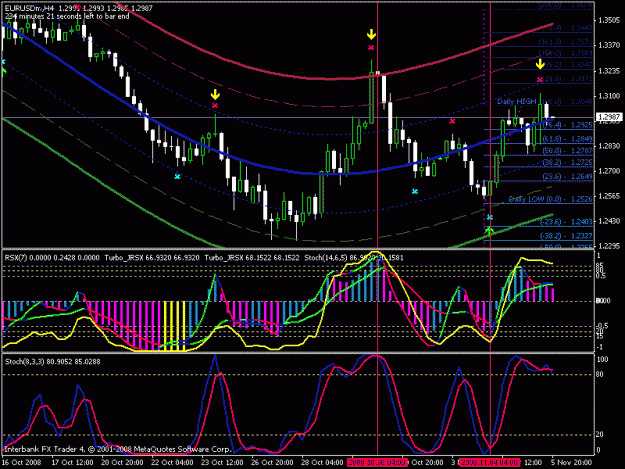
Task: Click price scale value 1.3370
Action: (x=609, y=46)
